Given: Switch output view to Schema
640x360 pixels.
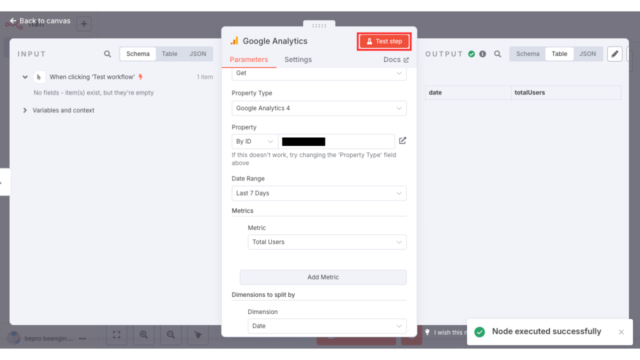Looking at the screenshot, I should point(527,54).
